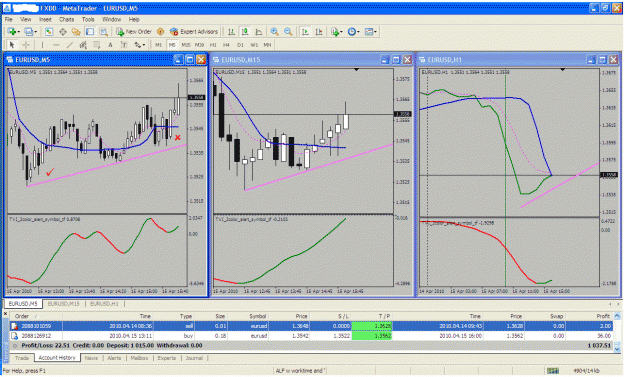Click the New Order button
625x377 pixels.
tap(134, 31)
